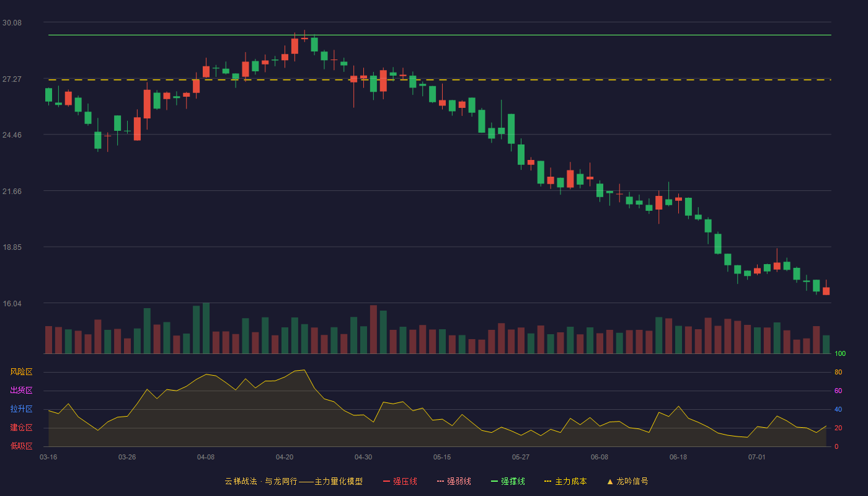Viewport: 868px width, 496px height.
Task: Toggle the 强弱线 legend item
Action: point(454,481)
